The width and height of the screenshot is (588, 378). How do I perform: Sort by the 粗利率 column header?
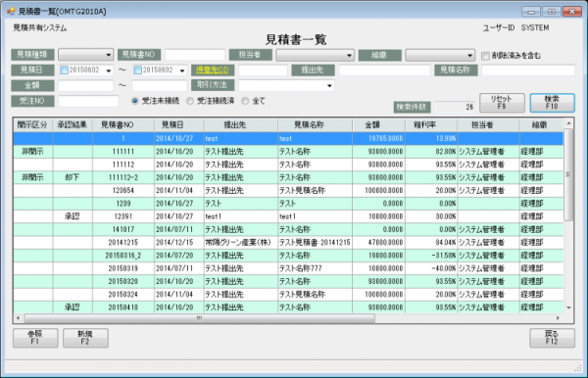click(431, 125)
